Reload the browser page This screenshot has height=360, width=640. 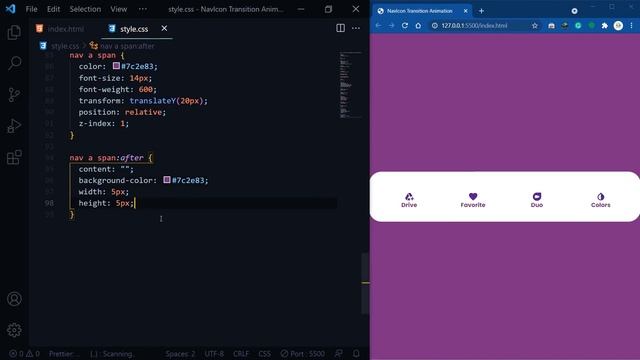pyautogui.click(x=405, y=26)
